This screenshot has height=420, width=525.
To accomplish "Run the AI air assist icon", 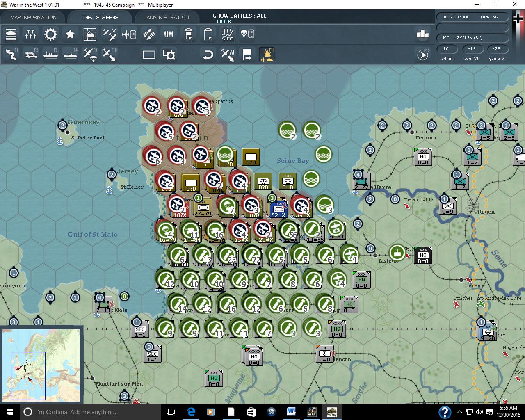I will [x=228, y=55].
